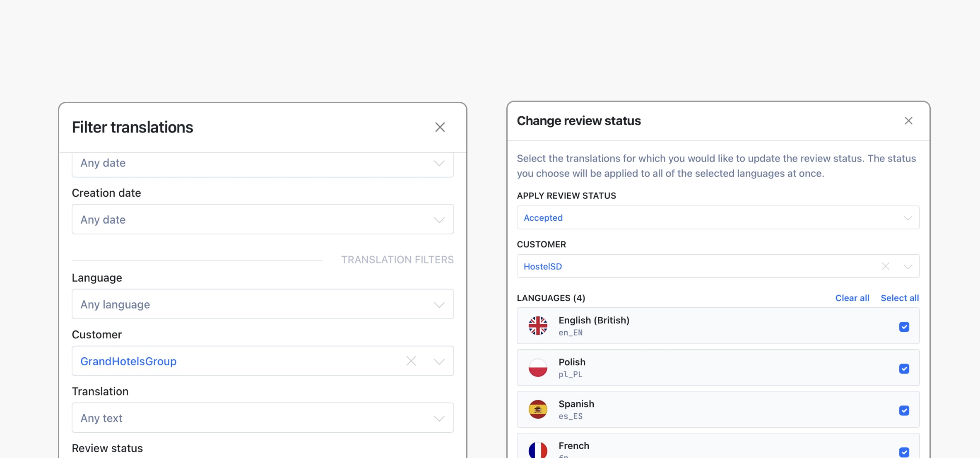Close the Change review status dialog
The height and width of the screenshot is (458, 980).
click(x=908, y=121)
